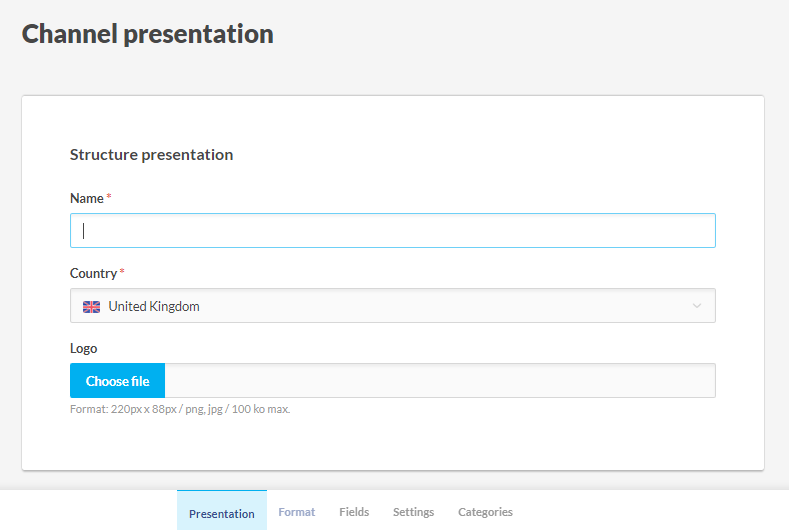Image resolution: width=789 pixels, height=530 pixels.
Task: Switch to the Categories tab
Action: tap(485, 512)
